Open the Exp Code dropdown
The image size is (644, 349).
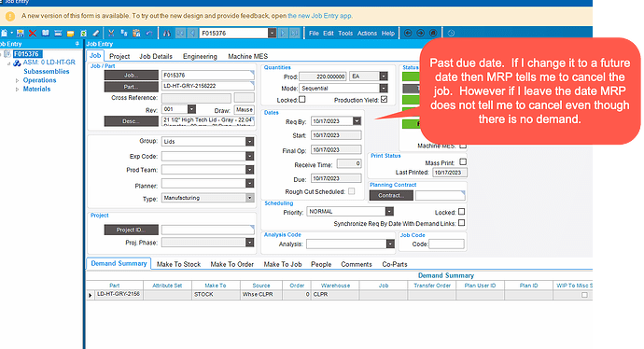[x=250, y=157]
